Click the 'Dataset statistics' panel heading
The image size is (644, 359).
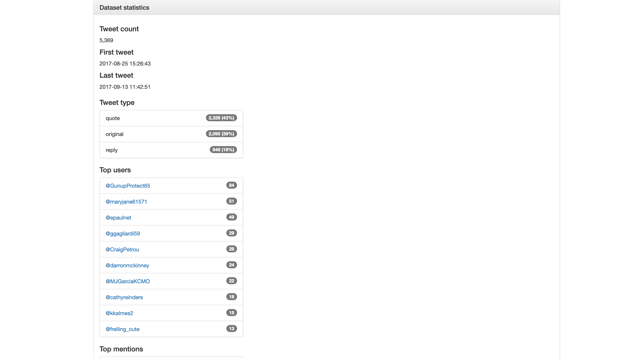click(x=124, y=8)
